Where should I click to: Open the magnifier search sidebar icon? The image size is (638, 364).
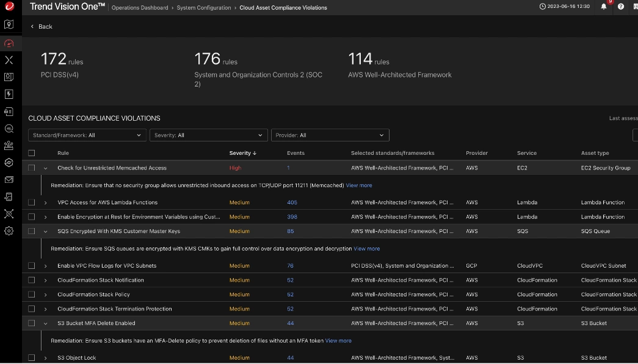tap(9, 129)
